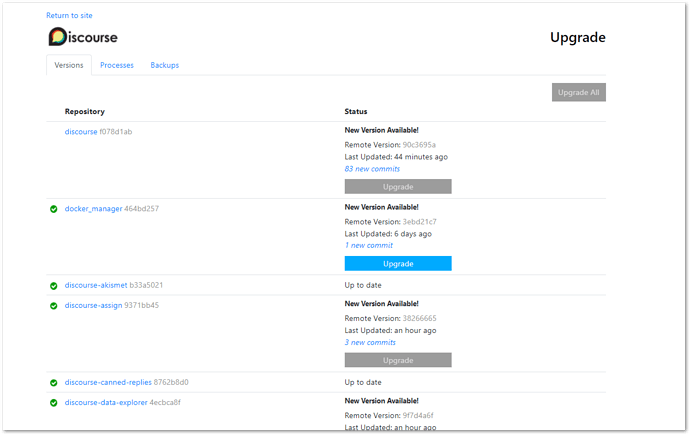This screenshot has height=434, width=690.
Task: Open the discourse-data-explorer repository link
Action: [x=106, y=402]
